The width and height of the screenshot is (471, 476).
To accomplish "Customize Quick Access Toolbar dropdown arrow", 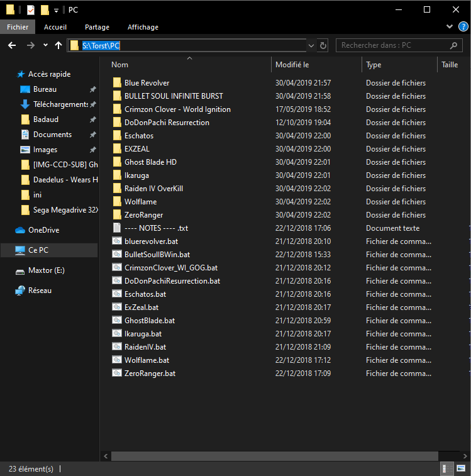I will tap(56, 11).
